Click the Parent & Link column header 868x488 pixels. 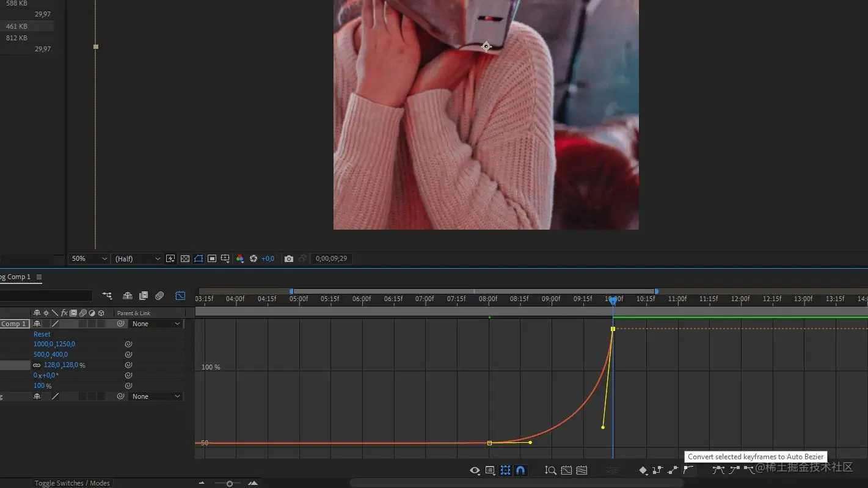click(x=134, y=313)
